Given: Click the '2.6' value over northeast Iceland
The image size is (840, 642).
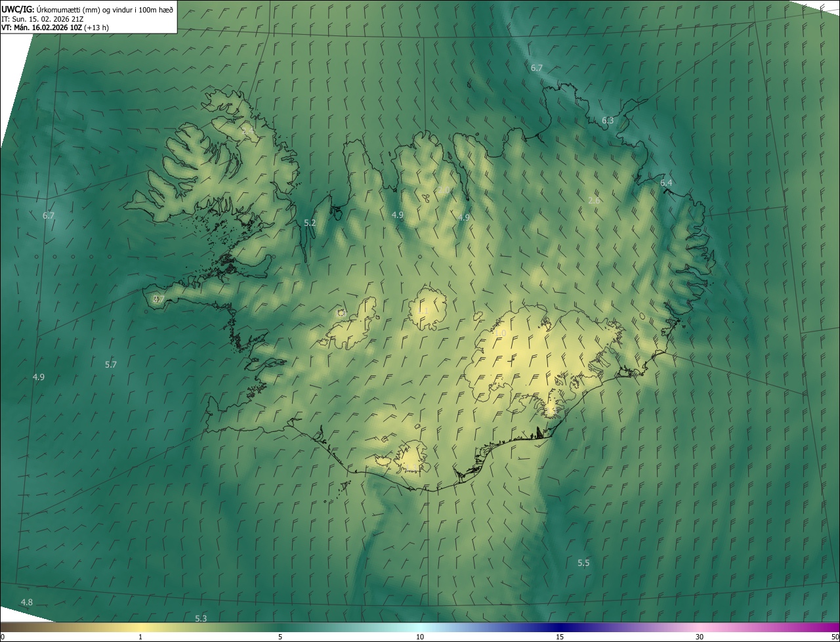Looking at the screenshot, I should point(594,200).
